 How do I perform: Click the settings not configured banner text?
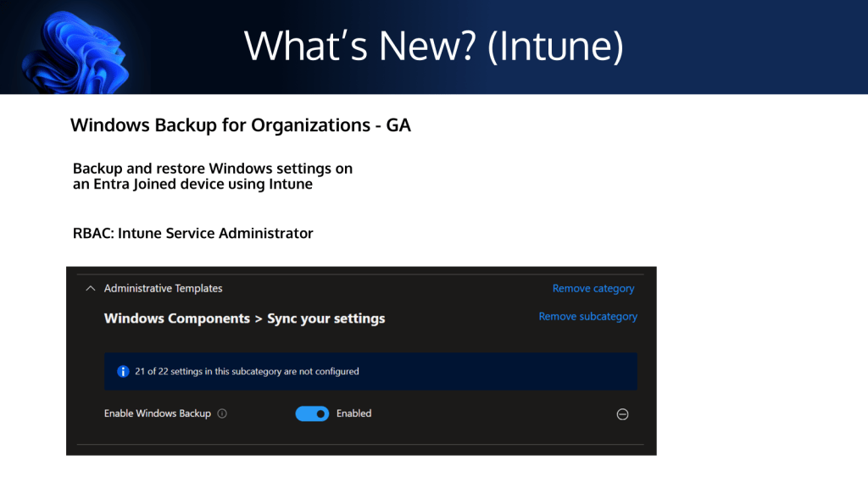pyautogui.click(x=247, y=371)
